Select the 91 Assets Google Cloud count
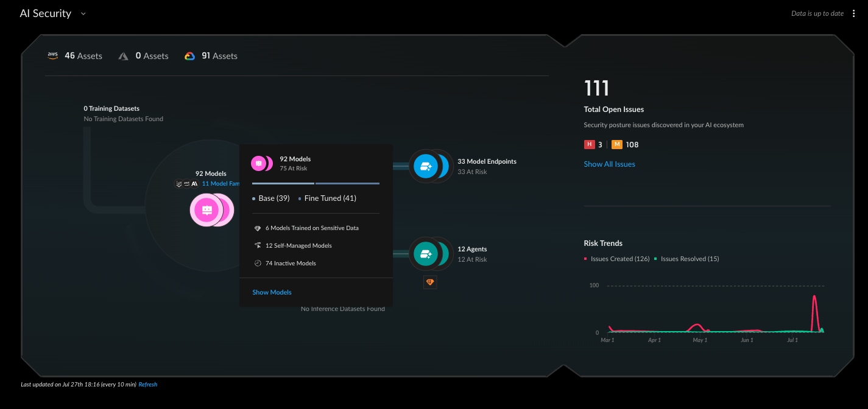Viewport: 868px width, 409px height. [x=219, y=56]
